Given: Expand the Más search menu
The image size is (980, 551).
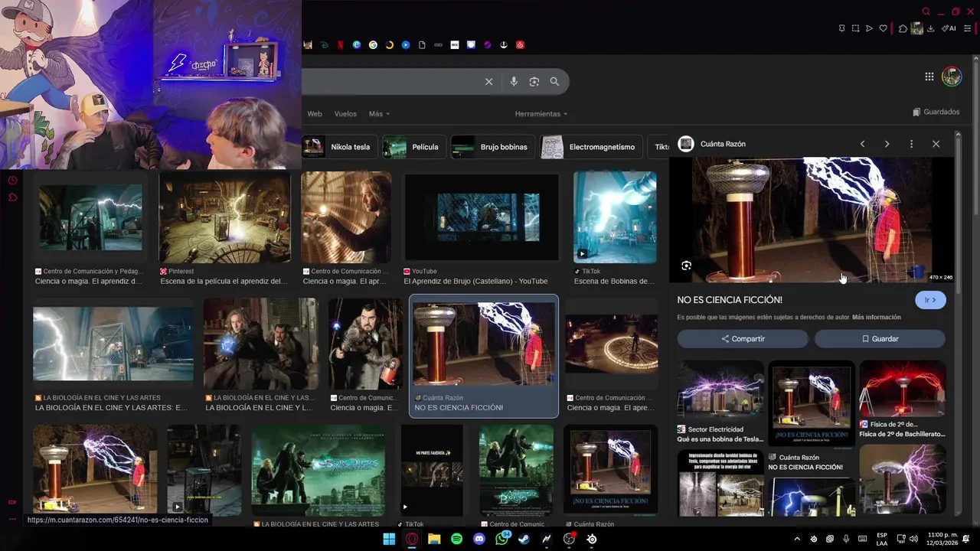Looking at the screenshot, I should (x=379, y=114).
